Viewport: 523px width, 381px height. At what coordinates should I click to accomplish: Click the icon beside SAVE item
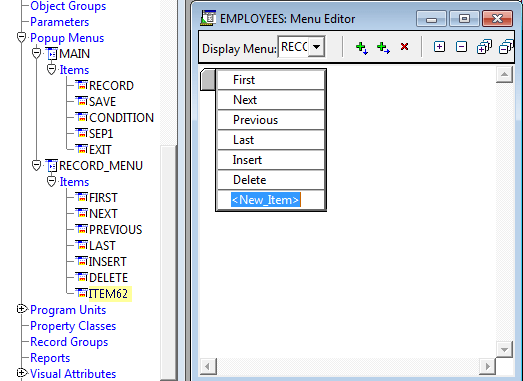click(81, 101)
